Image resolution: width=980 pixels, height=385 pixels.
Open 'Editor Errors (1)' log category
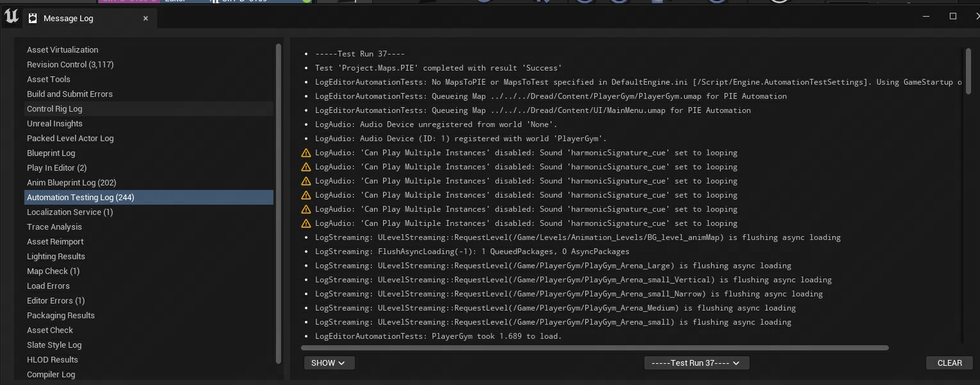coord(149,300)
